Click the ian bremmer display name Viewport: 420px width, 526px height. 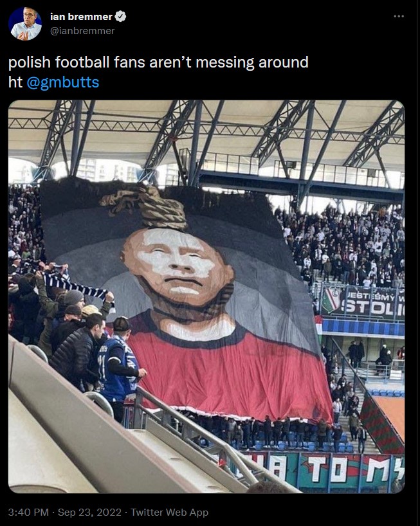81,17
